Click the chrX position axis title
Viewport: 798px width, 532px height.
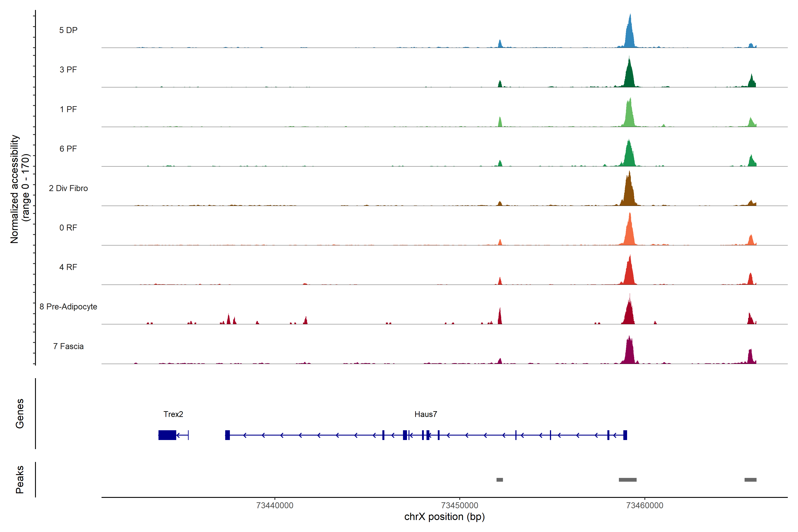pyautogui.click(x=444, y=517)
